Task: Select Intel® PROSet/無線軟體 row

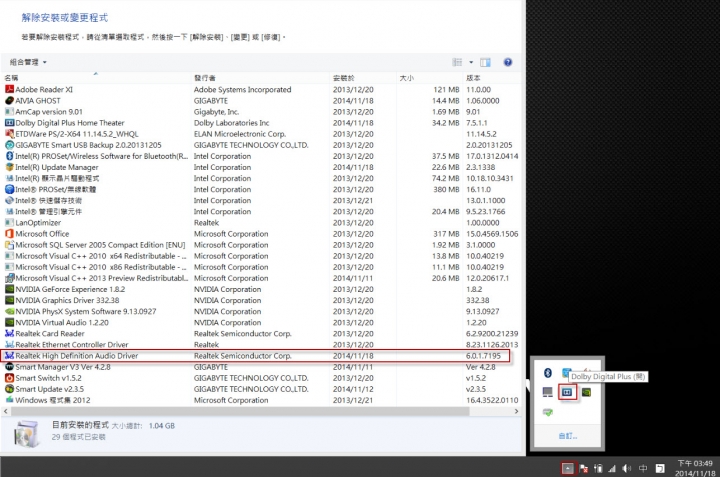Action: tap(262, 189)
